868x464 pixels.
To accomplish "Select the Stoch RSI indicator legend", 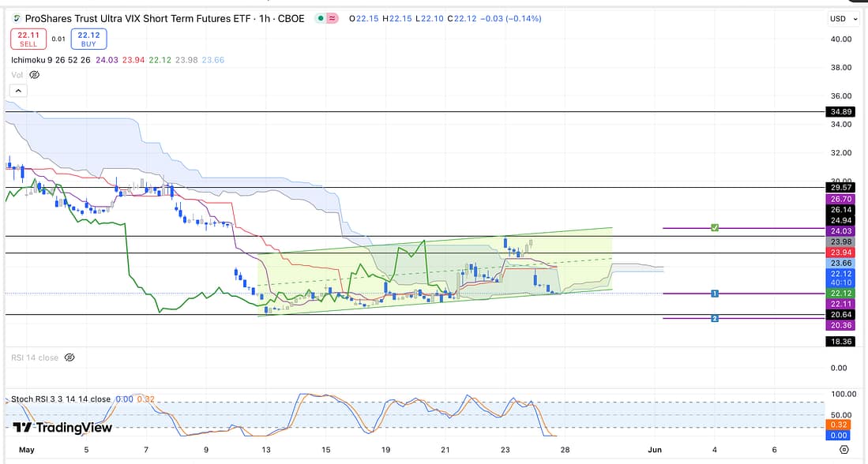I will pyautogui.click(x=60, y=399).
